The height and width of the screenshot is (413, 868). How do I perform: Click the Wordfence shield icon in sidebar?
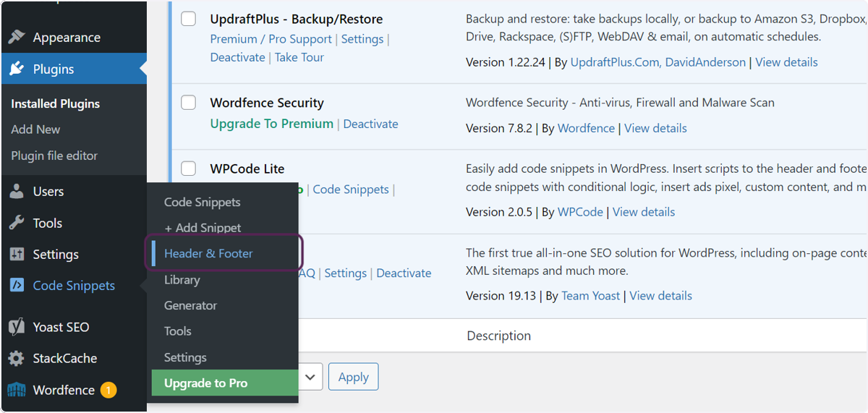[17, 390]
